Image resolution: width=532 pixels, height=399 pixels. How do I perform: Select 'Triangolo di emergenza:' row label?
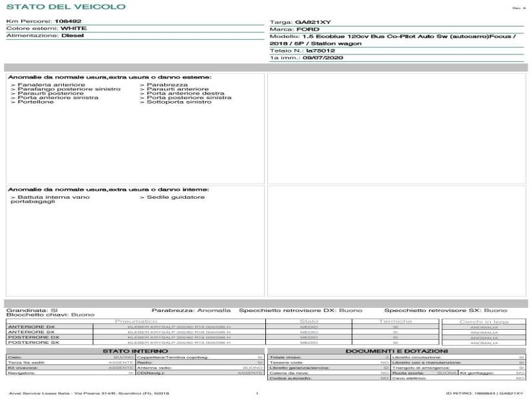[421, 368]
